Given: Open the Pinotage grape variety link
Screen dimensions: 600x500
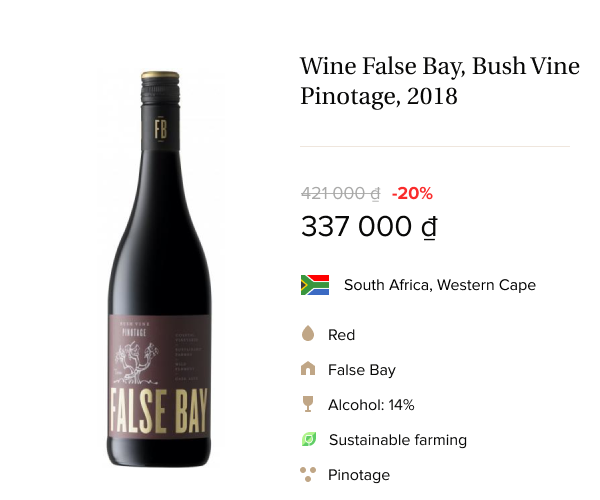Looking at the screenshot, I should pyautogui.click(x=359, y=475).
